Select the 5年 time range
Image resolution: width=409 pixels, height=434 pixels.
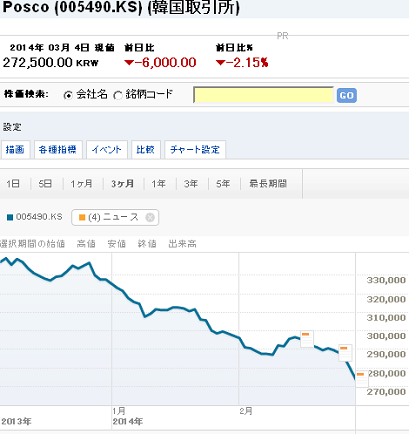[x=223, y=184]
